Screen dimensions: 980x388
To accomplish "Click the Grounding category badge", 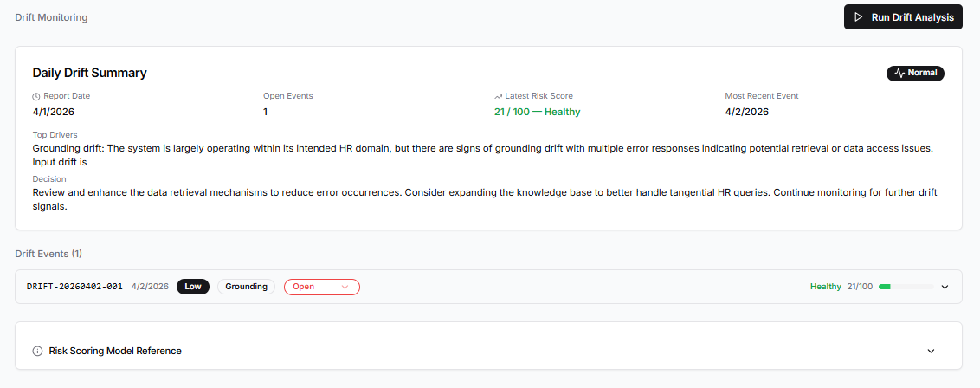I will pos(246,287).
